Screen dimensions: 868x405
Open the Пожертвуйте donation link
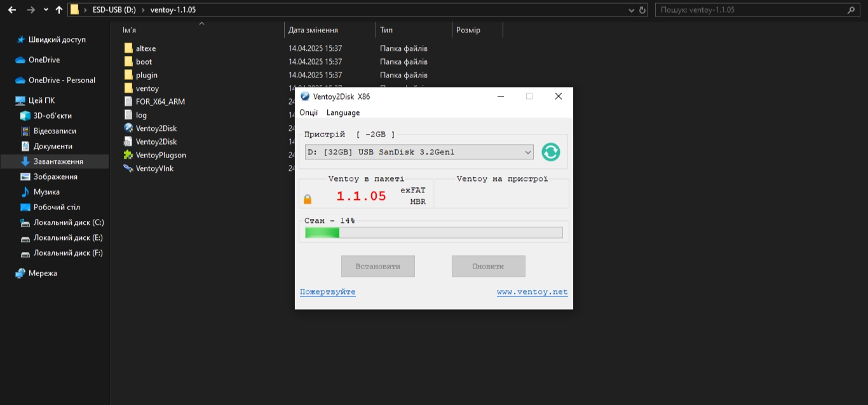point(328,292)
